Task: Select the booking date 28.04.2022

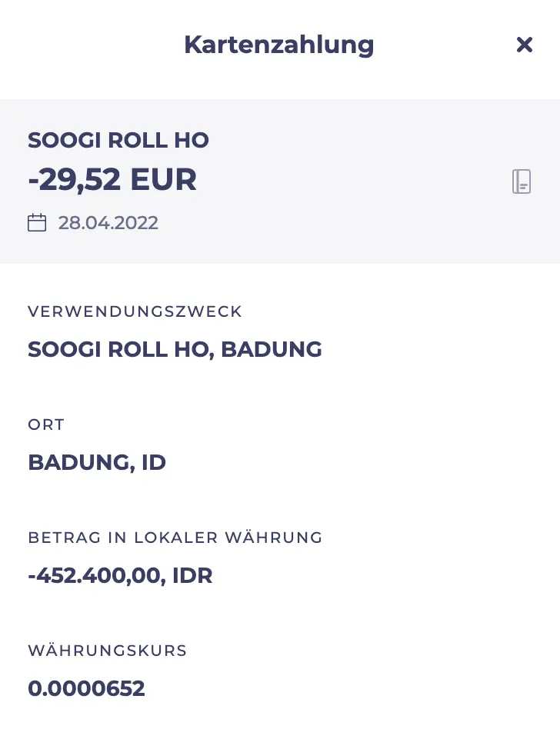Action: 108,223
